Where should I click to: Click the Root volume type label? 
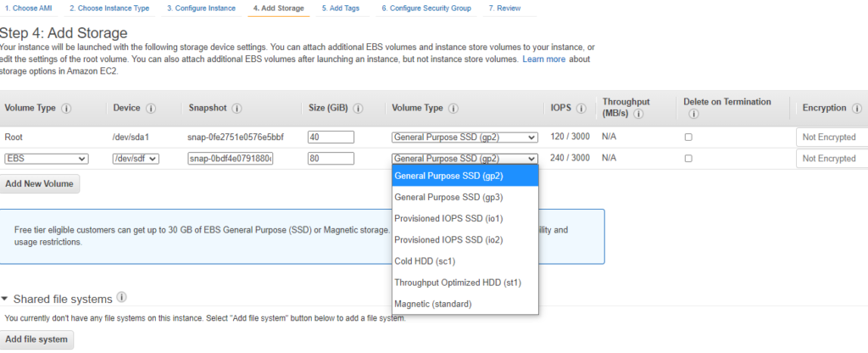point(14,137)
